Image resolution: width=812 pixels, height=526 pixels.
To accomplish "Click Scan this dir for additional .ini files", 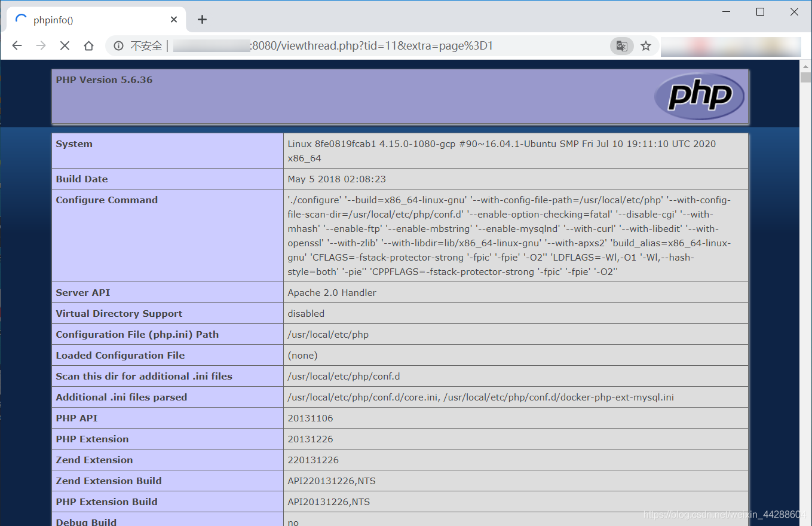I will 144,377.
